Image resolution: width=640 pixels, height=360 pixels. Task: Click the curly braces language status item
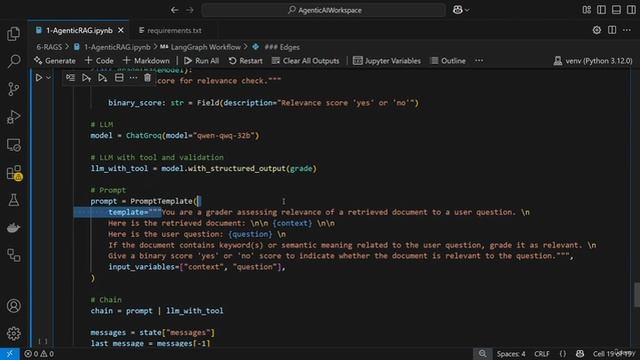[x=562, y=354]
